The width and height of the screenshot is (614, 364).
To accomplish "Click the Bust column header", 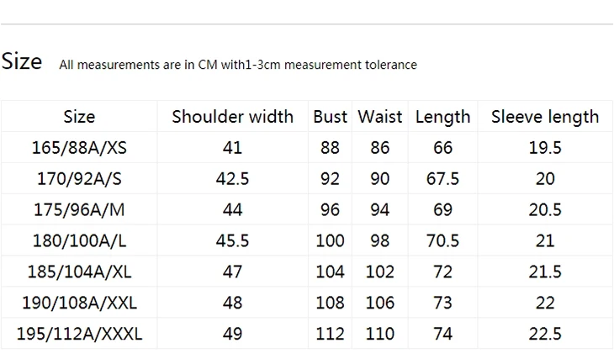I will point(330,117).
